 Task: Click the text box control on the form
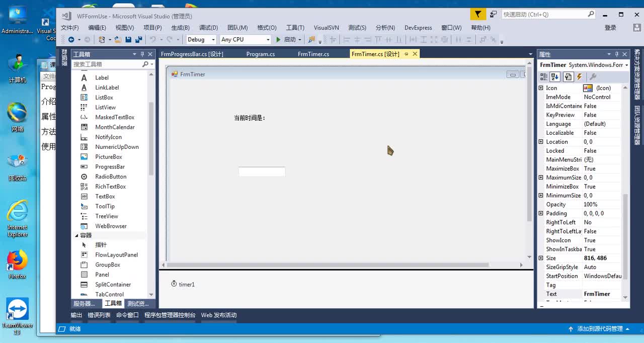[262, 171]
